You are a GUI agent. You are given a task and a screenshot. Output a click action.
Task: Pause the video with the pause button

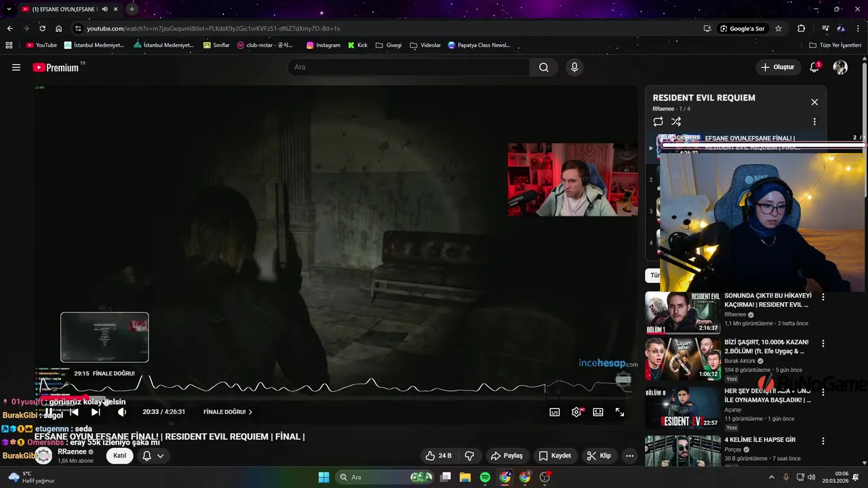(49, 412)
